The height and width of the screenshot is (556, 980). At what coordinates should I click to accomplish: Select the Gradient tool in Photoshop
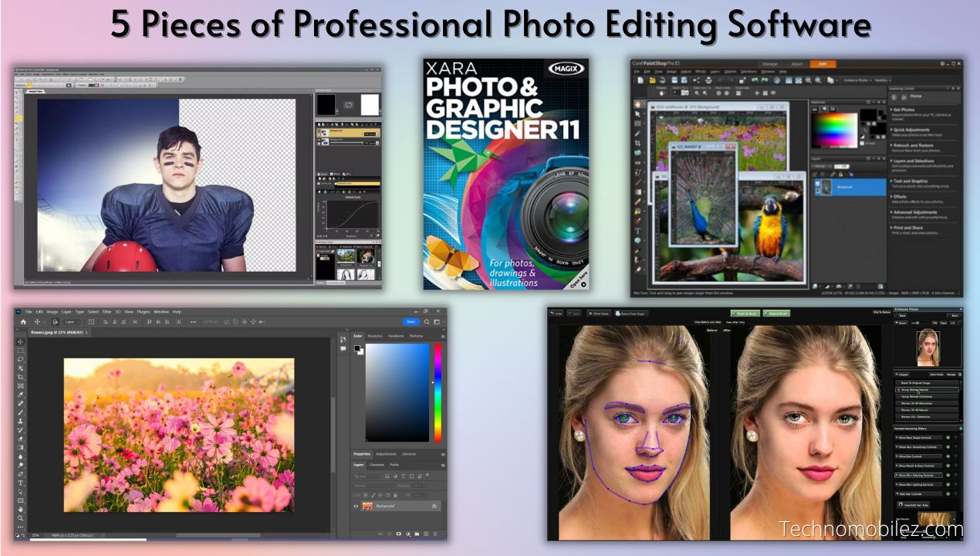pos(21,447)
